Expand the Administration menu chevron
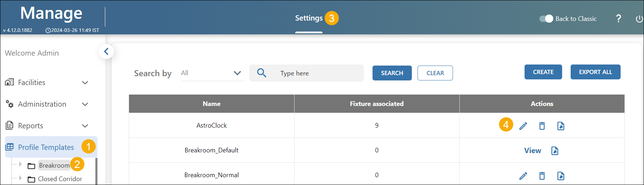This screenshot has height=185, width=644. 85,104
